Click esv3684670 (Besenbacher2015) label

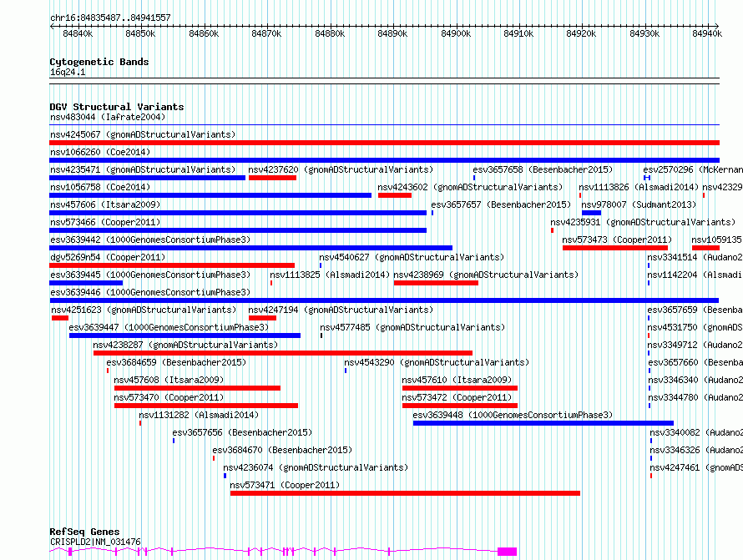(x=282, y=450)
